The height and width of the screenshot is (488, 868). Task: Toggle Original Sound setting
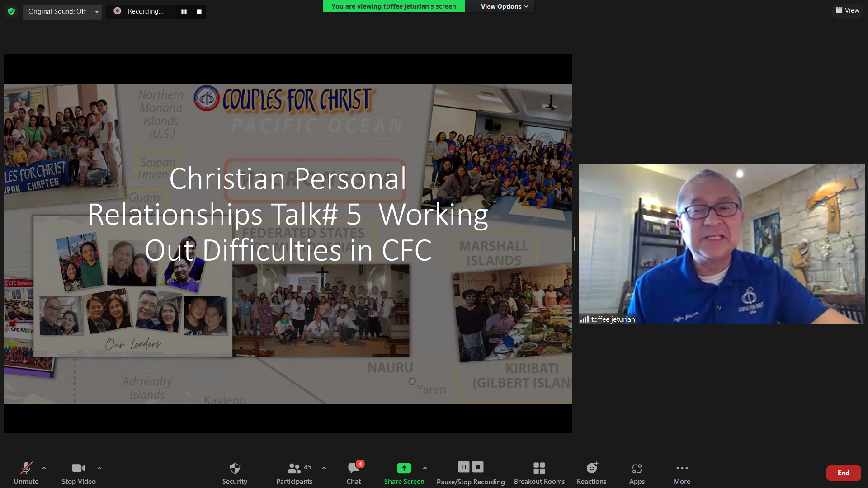[57, 11]
